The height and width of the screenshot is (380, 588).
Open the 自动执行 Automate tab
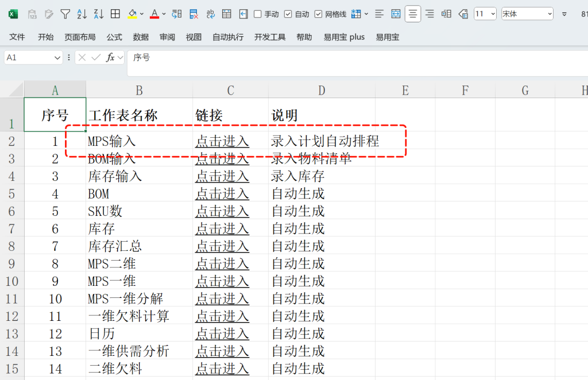pos(228,37)
